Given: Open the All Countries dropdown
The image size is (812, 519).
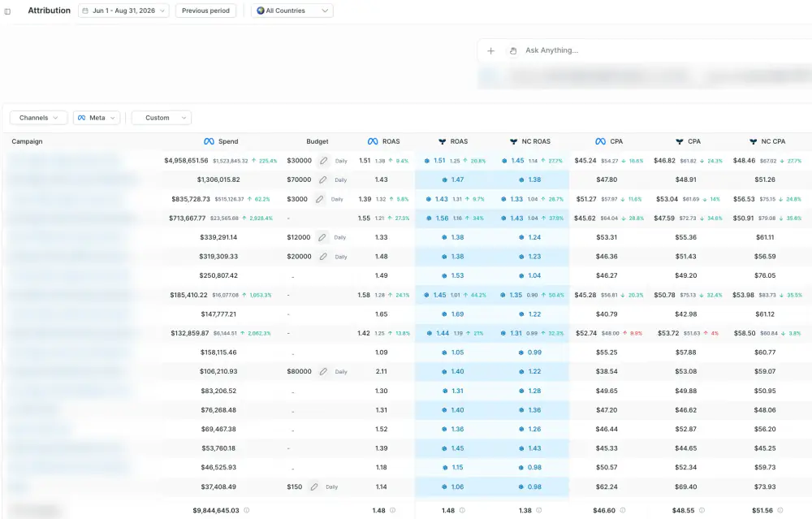Looking at the screenshot, I should click(x=292, y=11).
